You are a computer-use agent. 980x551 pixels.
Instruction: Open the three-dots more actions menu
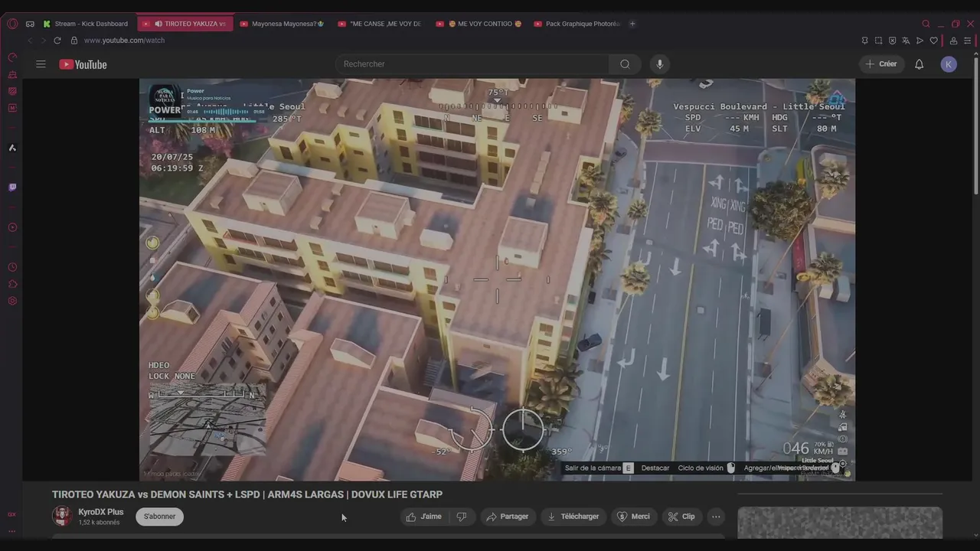pos(716,517)
